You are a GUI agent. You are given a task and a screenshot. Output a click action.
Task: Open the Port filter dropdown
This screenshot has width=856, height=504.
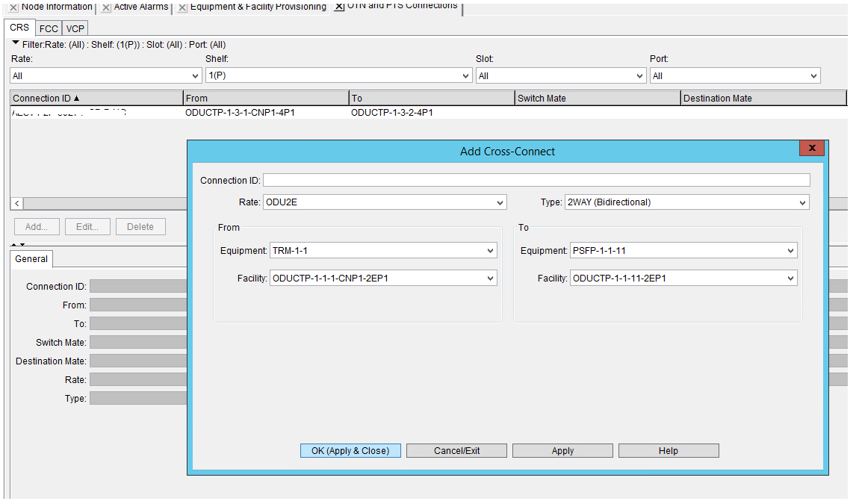tap(813, 75)
